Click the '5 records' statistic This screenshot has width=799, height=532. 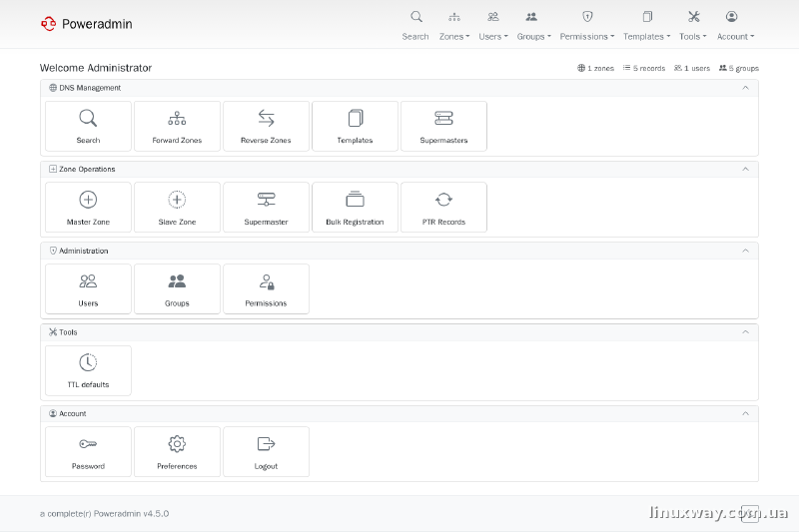coord(644,68)
